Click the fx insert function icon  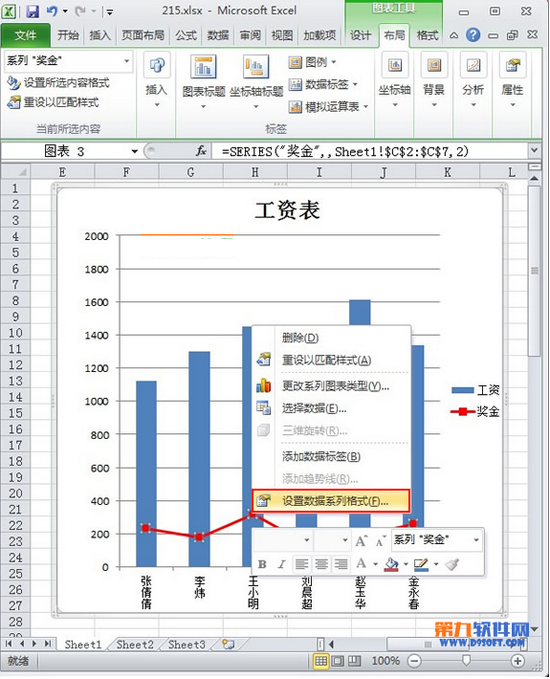tap(201, 151)
